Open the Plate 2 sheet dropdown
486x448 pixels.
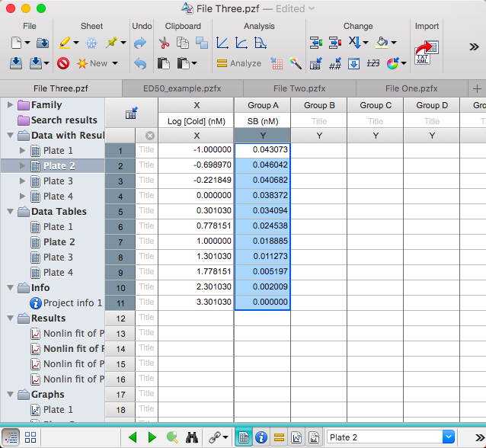448,437
